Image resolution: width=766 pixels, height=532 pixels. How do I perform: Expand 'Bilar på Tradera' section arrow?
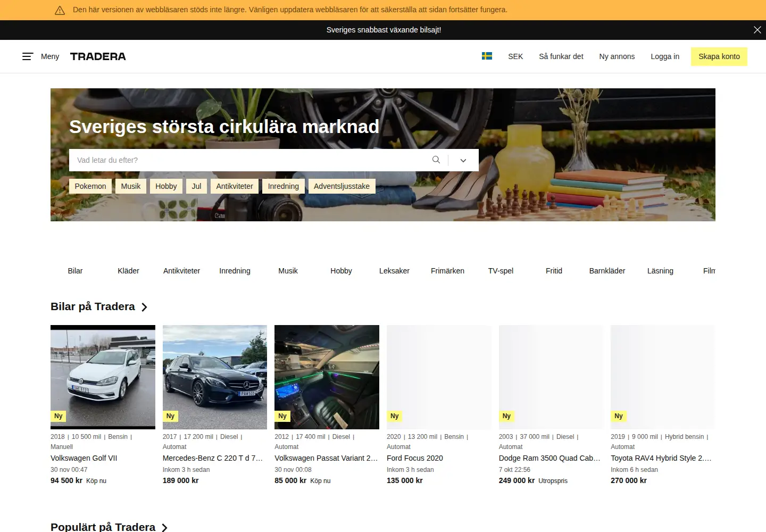(x=144, y=307)
